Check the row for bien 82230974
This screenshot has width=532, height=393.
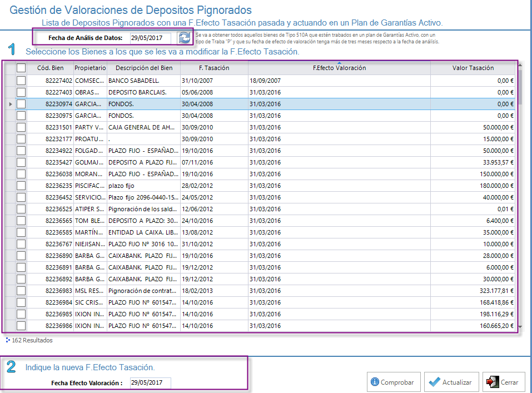[x=21, y=104]
